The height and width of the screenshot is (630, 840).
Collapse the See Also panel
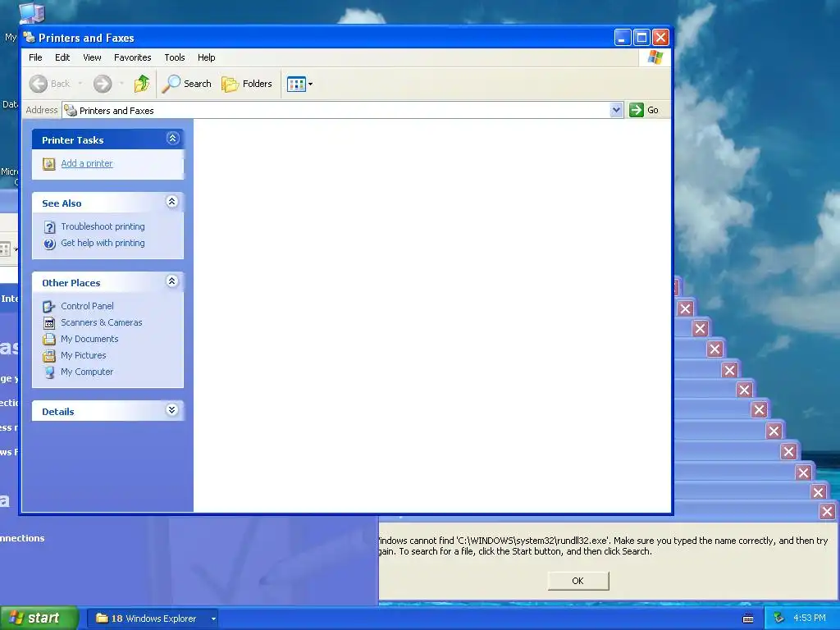click(172, 202)
